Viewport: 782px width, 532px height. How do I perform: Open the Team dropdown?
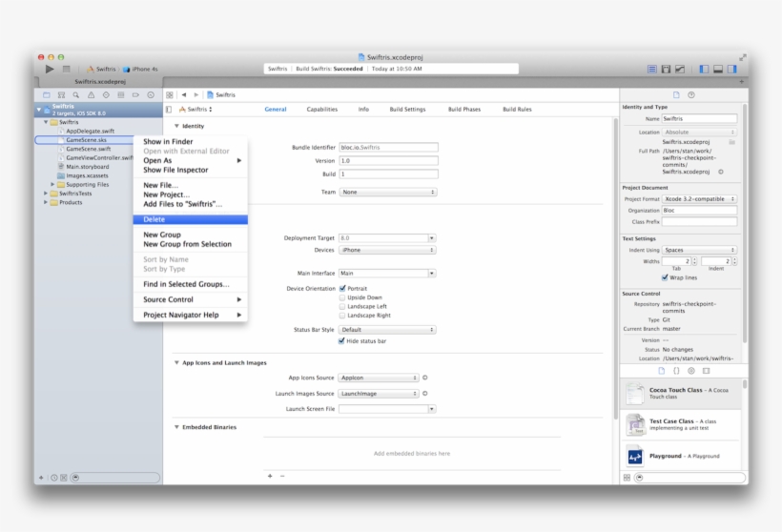[x=388, y=192]
